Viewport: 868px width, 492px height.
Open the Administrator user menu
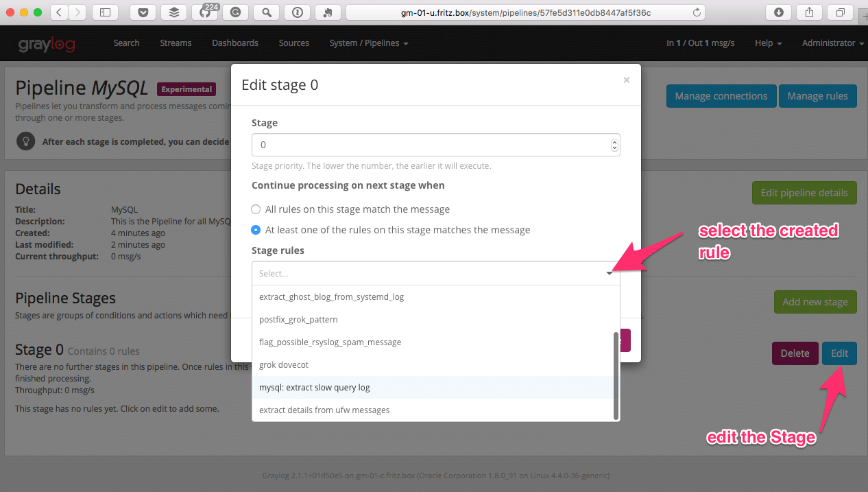point(833,43)
